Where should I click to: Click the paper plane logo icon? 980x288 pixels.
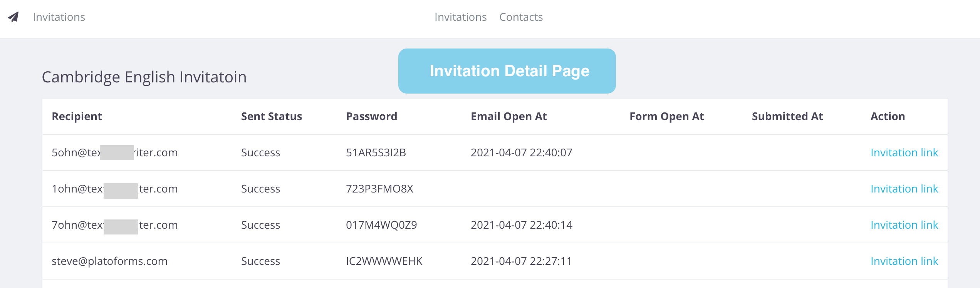click(x=13, y=17)
